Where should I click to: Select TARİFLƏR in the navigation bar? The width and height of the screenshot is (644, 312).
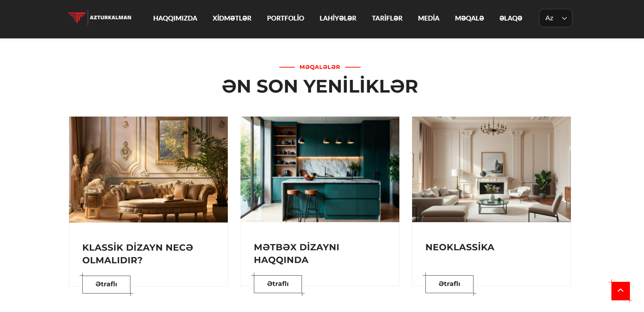[387, 18]
